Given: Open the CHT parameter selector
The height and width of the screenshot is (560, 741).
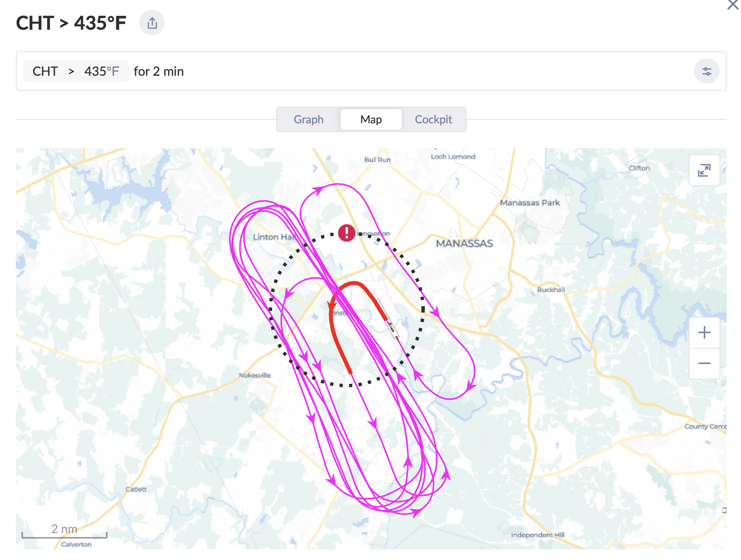Looking at the screenshot, I should (x=45, y=71).
